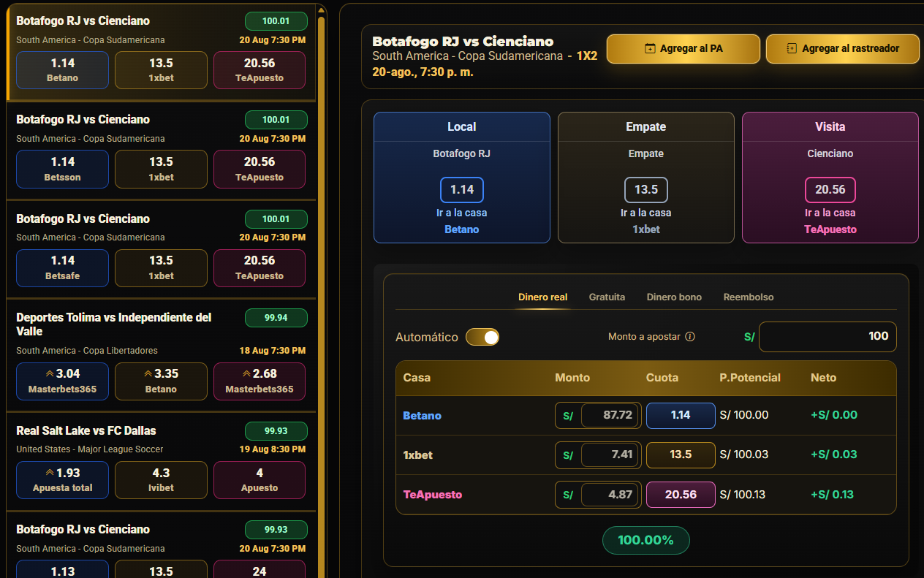Click the +S/ 0.13 net value
Image resolution: width=924 pixels, height=578 pixels.
(832, 494)
